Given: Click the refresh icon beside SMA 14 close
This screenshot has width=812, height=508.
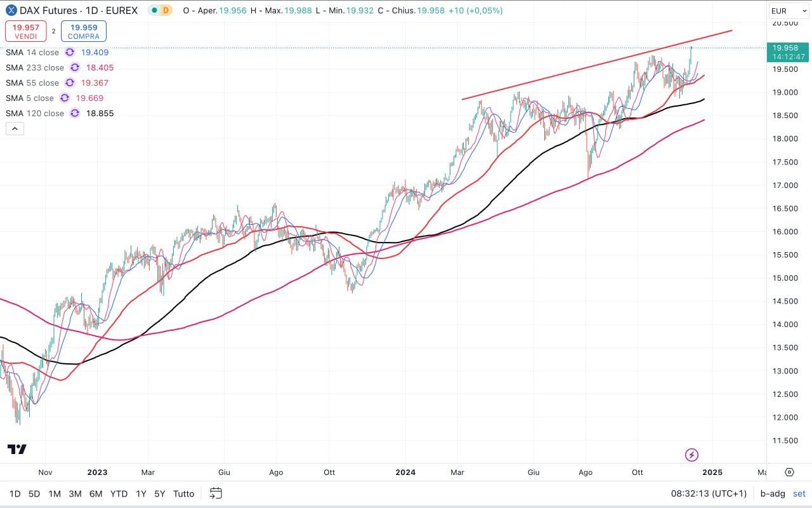Looking at the screenshot, I should [x=69, y=53].
